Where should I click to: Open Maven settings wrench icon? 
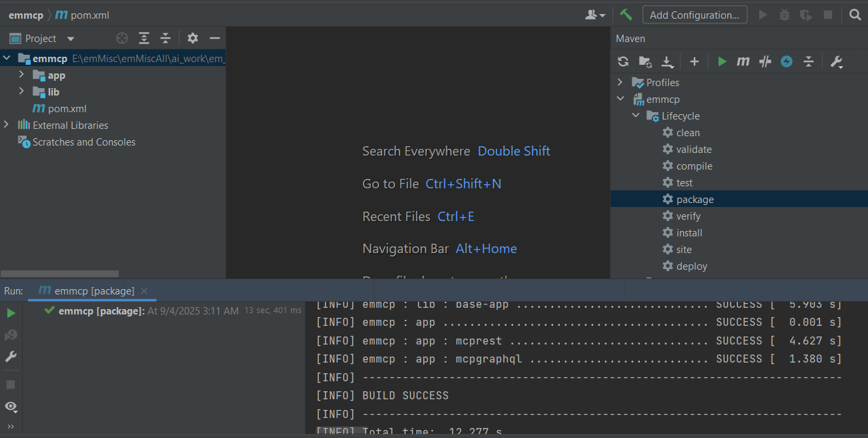click(837, 61)
